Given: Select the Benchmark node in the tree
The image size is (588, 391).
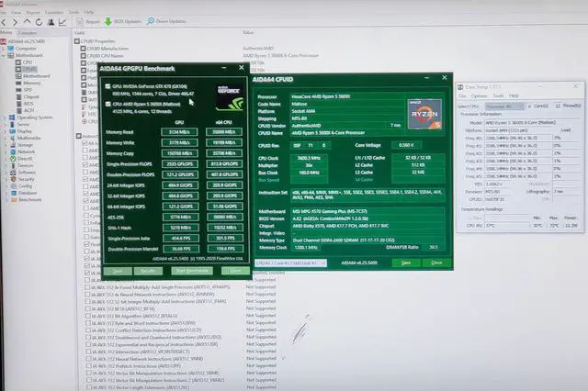Looking at the screenshot, I should 29,199.
